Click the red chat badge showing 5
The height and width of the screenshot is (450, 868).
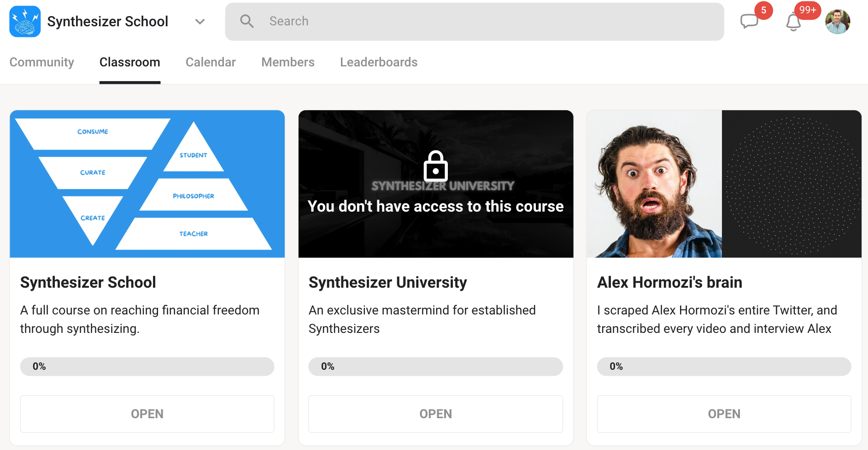click(x=763, y=10)
